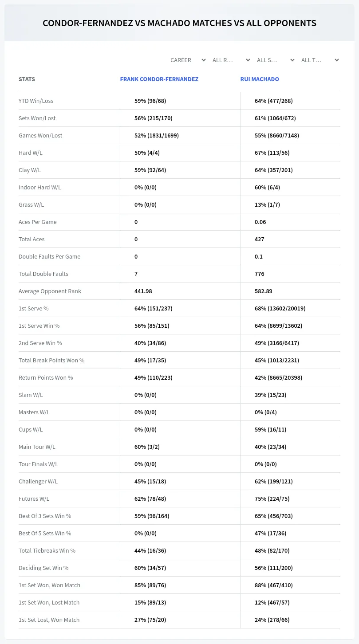
Task: Expand the ALL R... rounds dropdown
Action: [231, 60]
